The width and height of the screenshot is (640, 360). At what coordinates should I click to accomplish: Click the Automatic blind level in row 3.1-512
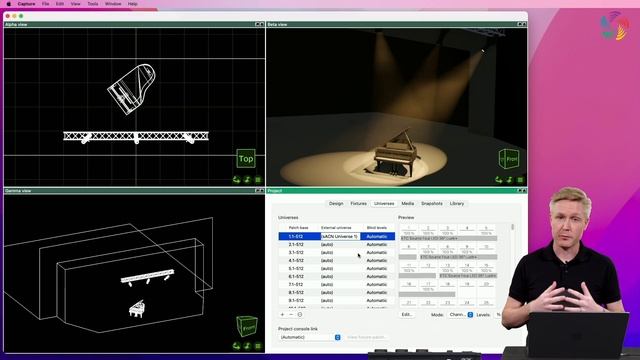point(377,253)
